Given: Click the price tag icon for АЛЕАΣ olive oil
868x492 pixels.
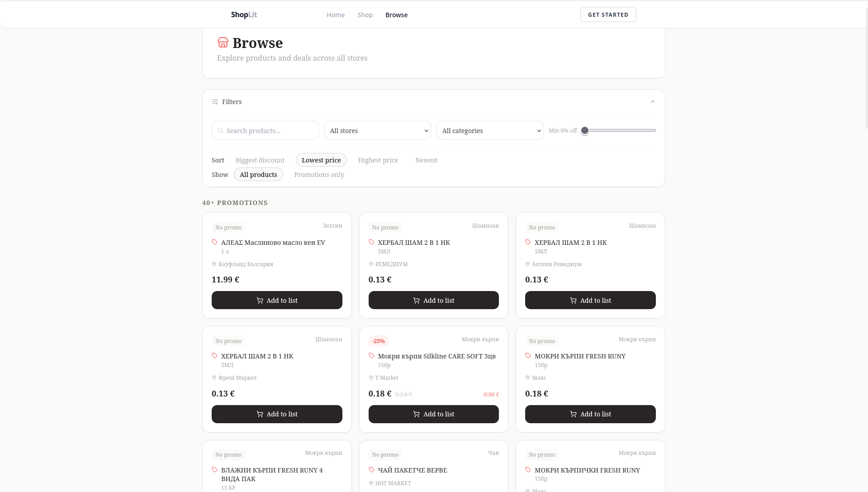Looking at the screenshot, I should tap(214, 242).
